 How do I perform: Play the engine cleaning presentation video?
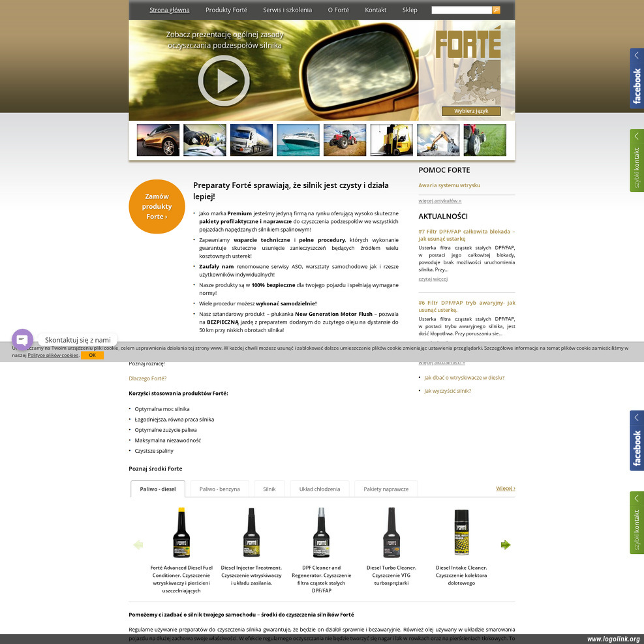coord(224,80)
